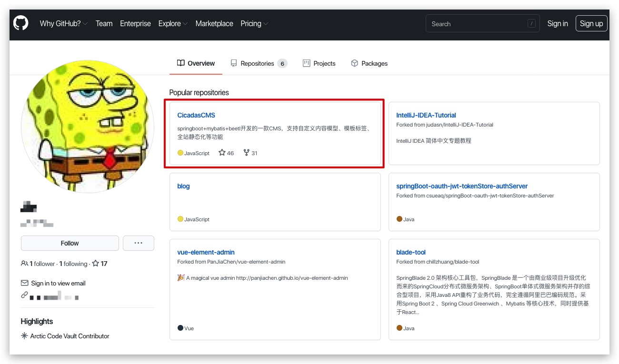Open the CicadasCMS repository link

196,115
